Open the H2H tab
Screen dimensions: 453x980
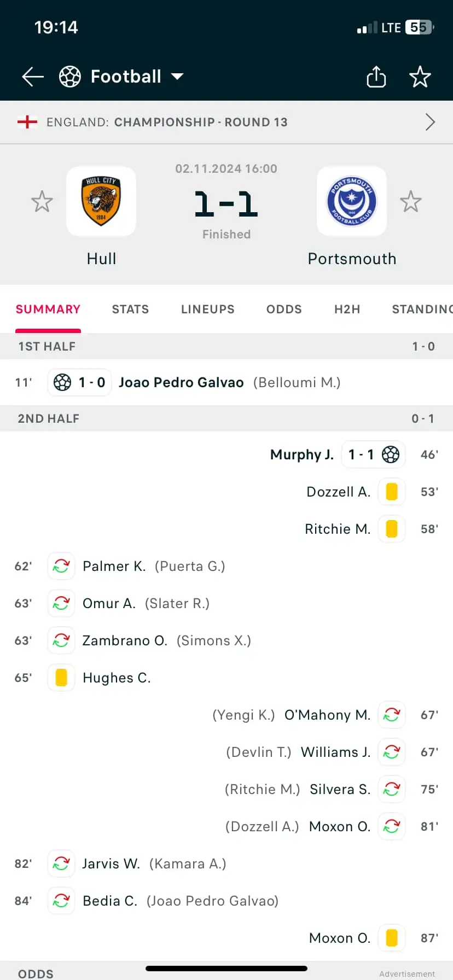click(x=347, y=310)
